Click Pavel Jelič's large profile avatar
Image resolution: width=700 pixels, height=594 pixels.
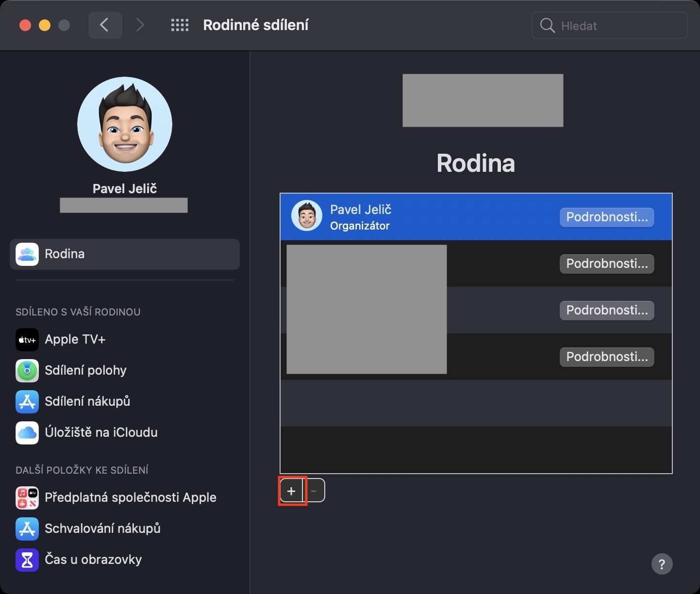[x=125, y=124]
